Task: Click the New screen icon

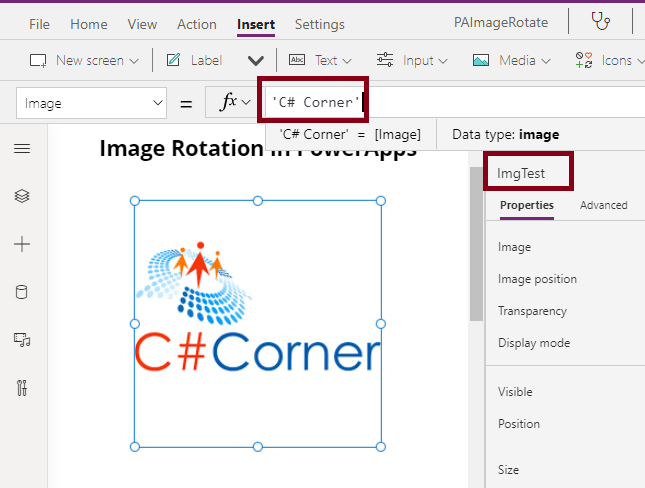Action: [38, 61]
